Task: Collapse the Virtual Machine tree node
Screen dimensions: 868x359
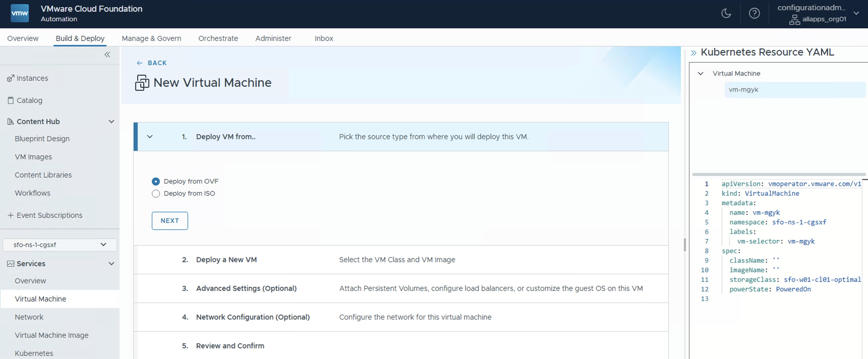Action: pos(700,73)
